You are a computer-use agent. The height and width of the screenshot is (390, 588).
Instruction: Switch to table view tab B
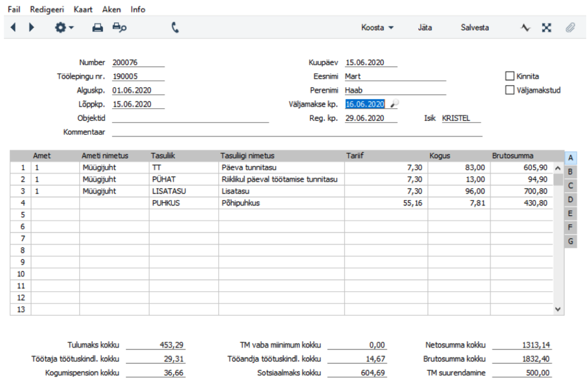coord(570,172)
